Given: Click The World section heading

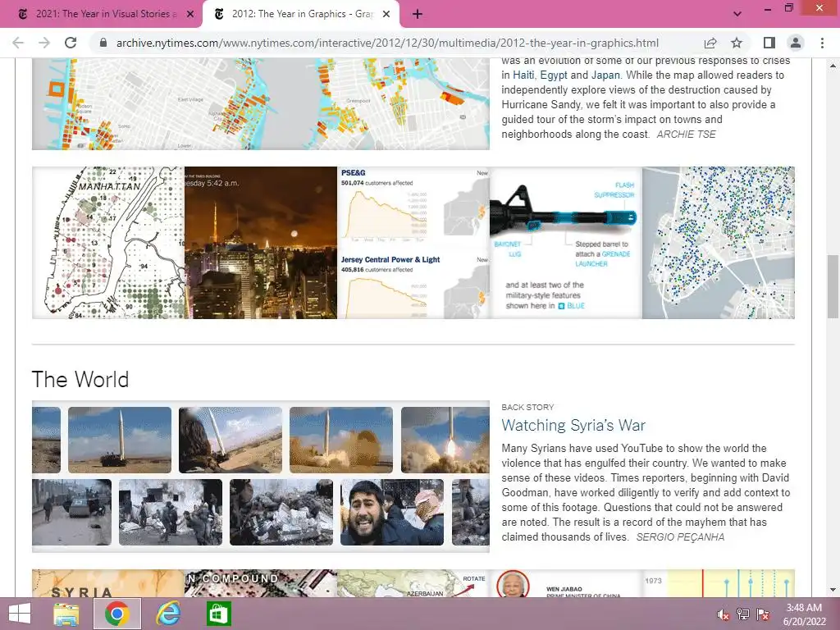Looking at the screenshot, I should (80, 379).
